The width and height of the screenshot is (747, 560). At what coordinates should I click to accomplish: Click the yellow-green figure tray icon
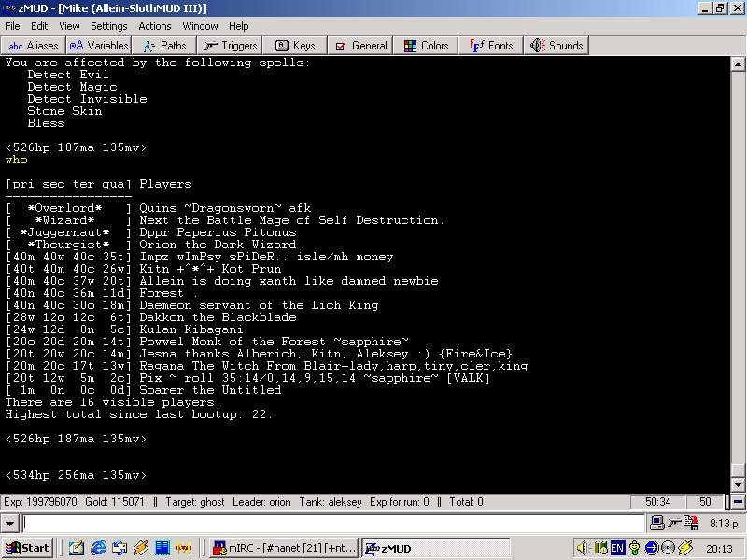(x=635, y=548)
